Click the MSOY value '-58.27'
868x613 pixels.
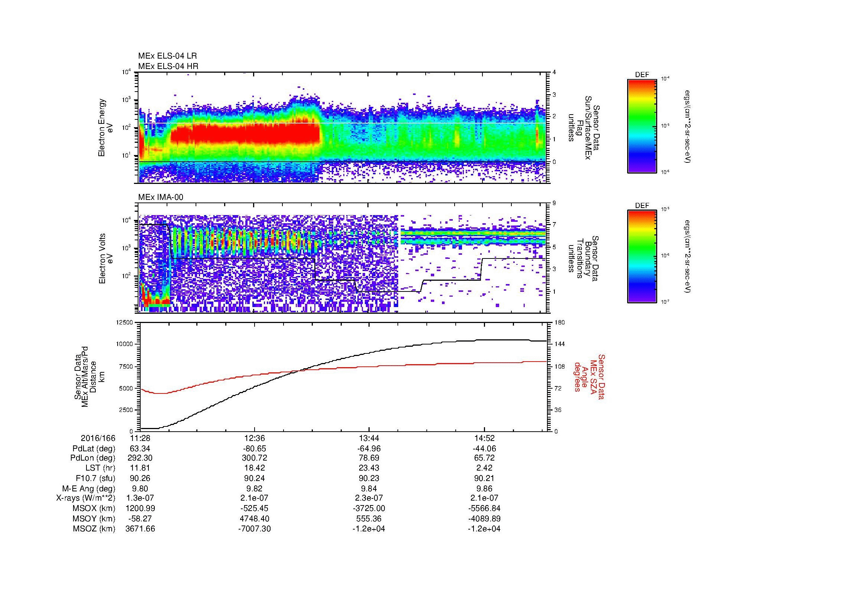tap(140, 518)
